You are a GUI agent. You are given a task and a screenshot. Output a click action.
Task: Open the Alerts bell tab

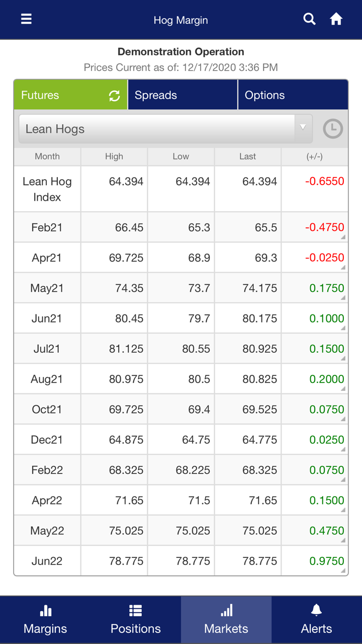tap(316, 619)
